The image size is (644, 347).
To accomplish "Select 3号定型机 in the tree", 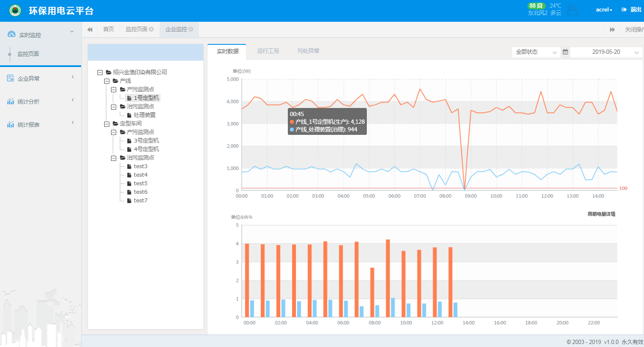I will coord(146,141).
